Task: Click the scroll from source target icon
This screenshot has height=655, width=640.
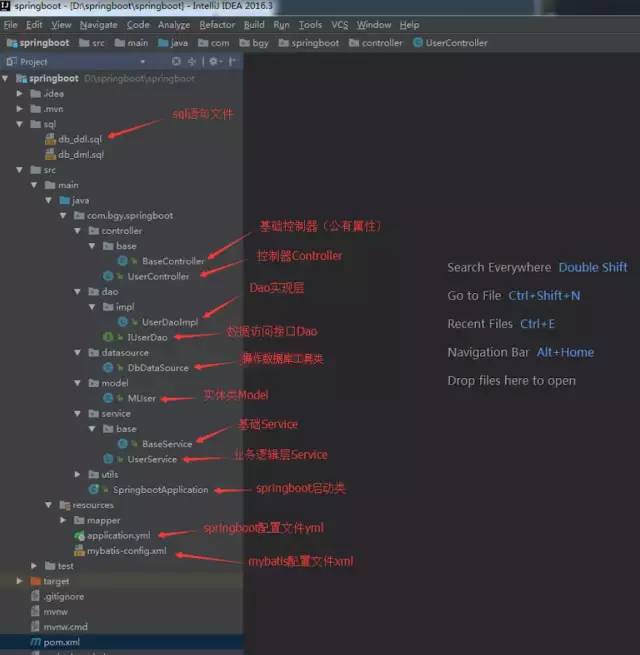Action: coord(176,62)
